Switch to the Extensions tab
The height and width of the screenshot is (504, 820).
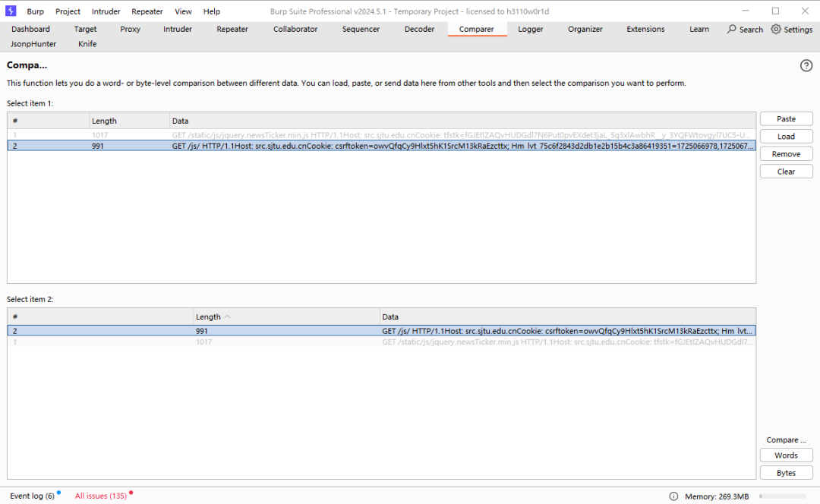pyautogui.click(x=645, y=30)
